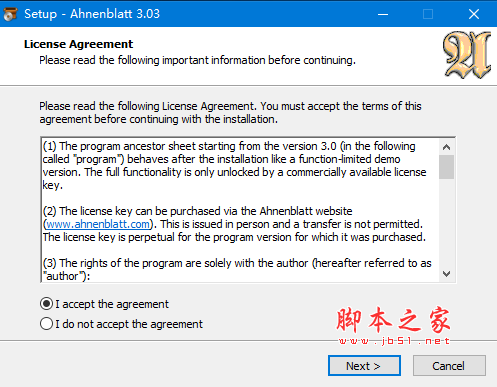Click the 'License Agreement' heading

[78, 44]
